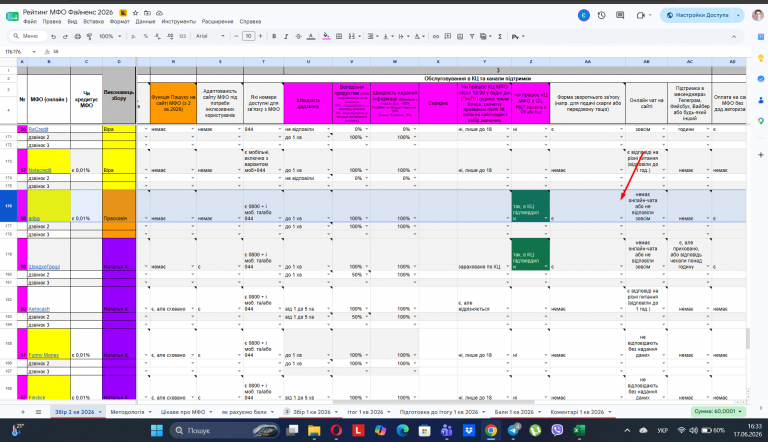Screen dimensions: 768x442
Task: Toggle italic formatting
Action: coord(286,36)
